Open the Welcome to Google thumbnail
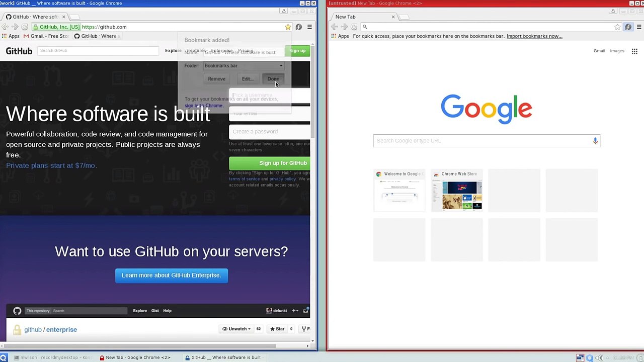Image resolution: width=644 pixels, height=362 pixels. [399, 190]
